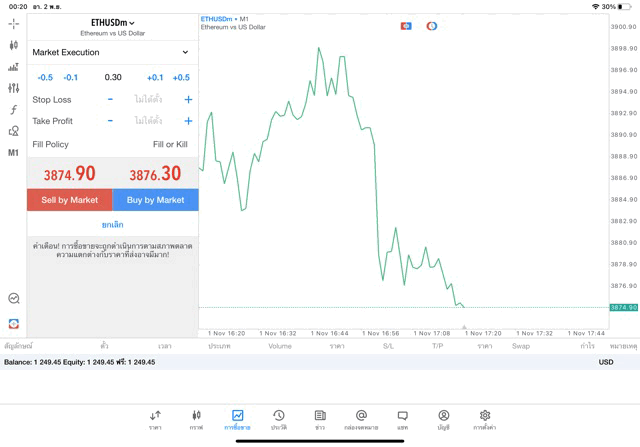Image resolution: width=640 pixels, height=447 pixels.
Task: Open the Account tab (บัญชี)
Action: [443, 420]
